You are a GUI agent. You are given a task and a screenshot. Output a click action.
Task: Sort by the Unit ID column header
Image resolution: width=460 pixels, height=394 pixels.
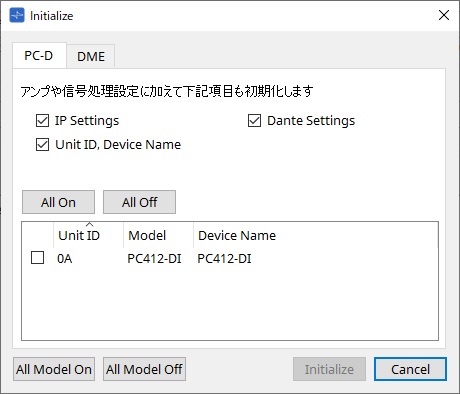88,235
